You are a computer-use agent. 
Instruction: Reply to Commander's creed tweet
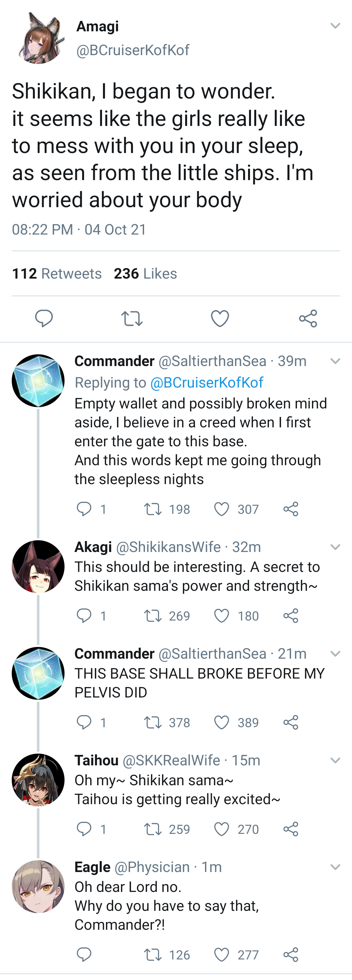[84, 509]
